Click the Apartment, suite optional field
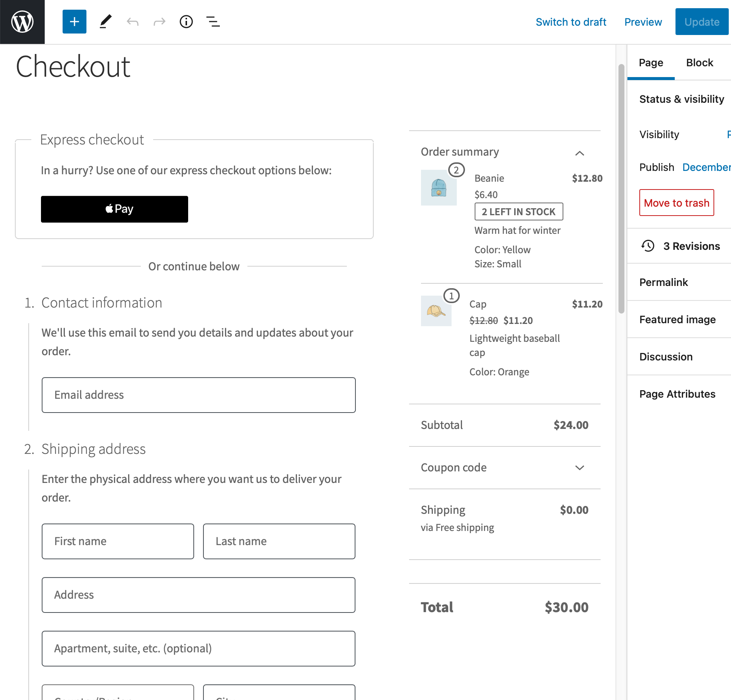 (x=199, y=649)
